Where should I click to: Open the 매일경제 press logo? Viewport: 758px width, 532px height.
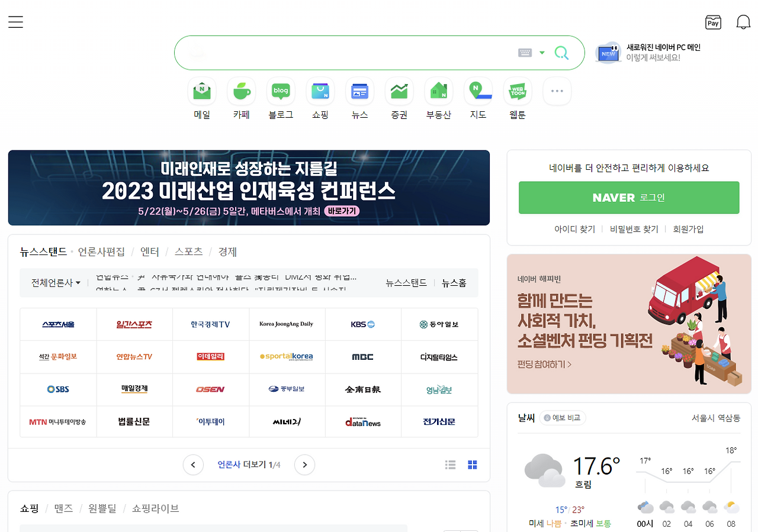pyautogui.click(x=134, y=389)
